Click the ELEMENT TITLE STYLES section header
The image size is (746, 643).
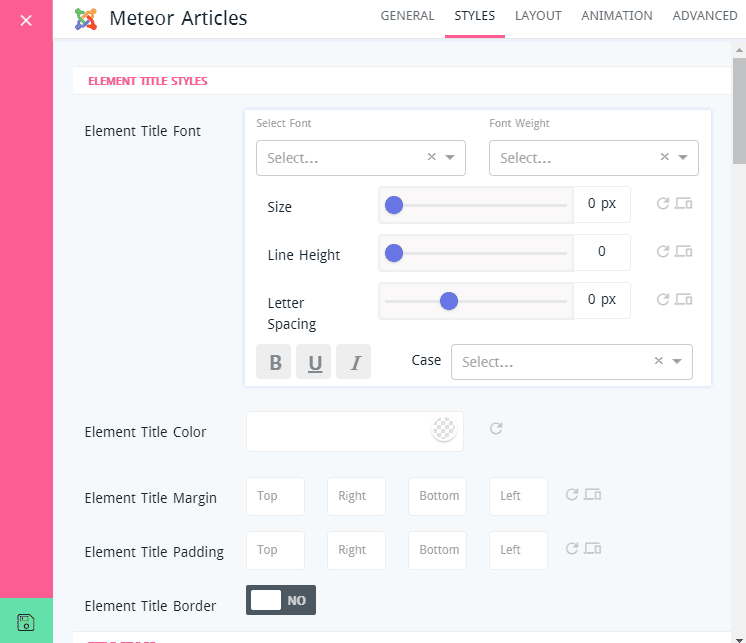pos(148,81)
